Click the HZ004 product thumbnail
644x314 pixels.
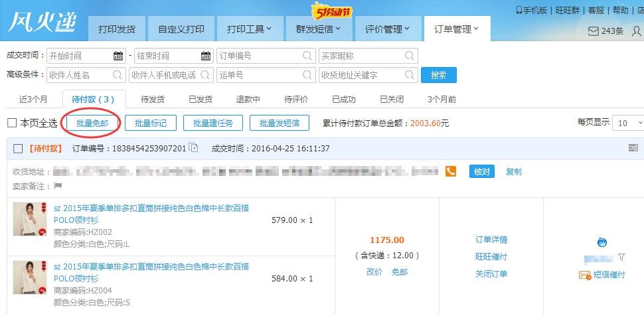30,277
